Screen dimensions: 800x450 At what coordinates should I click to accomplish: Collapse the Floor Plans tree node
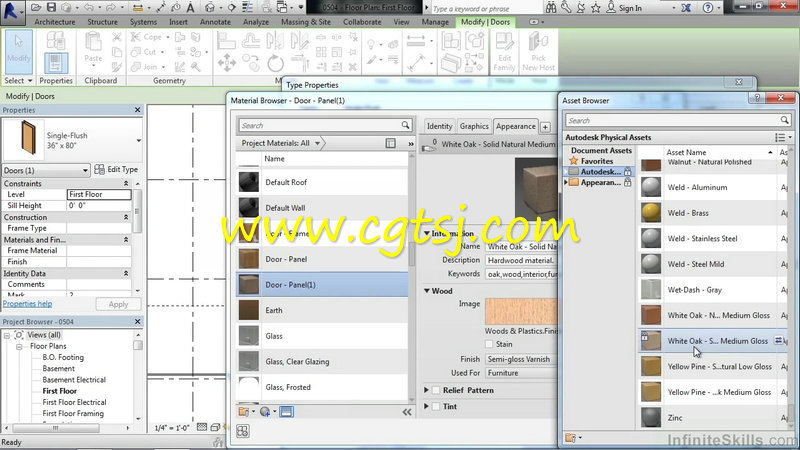tap(19, 346)
